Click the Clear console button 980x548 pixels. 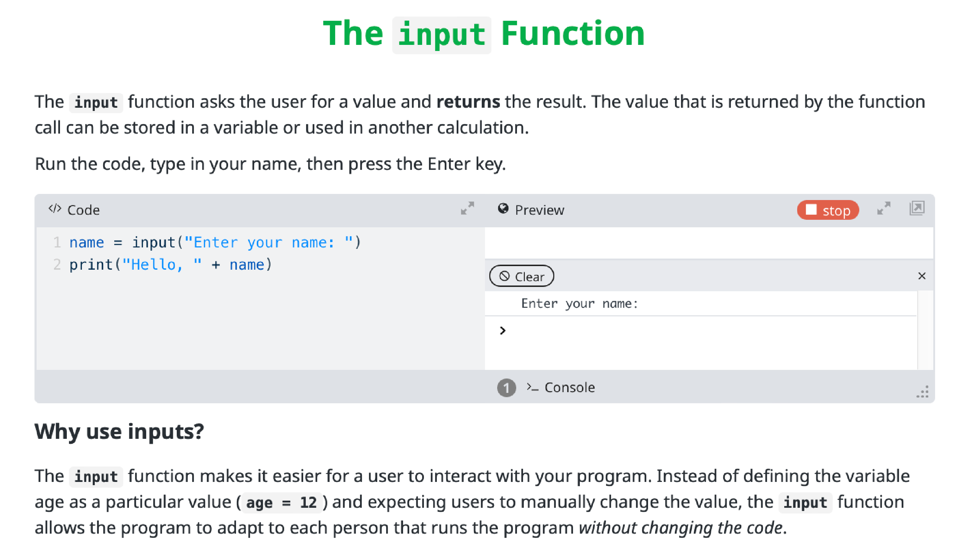(522, 276)
